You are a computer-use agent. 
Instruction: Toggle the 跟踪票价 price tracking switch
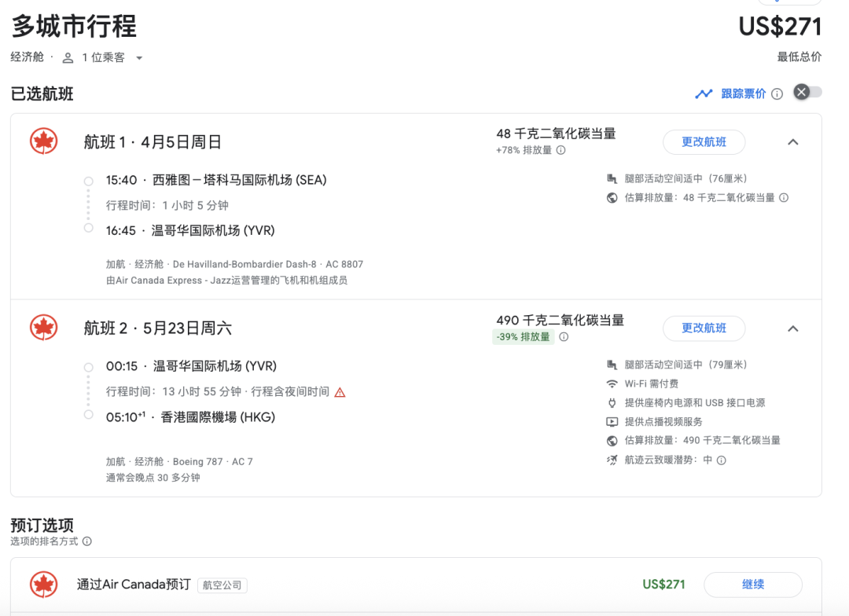(807, 93)
